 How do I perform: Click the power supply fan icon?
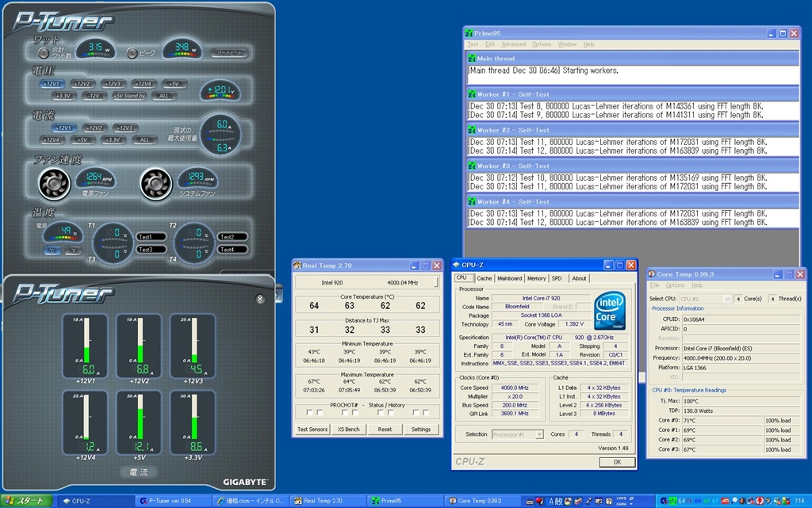coord(55,184)
